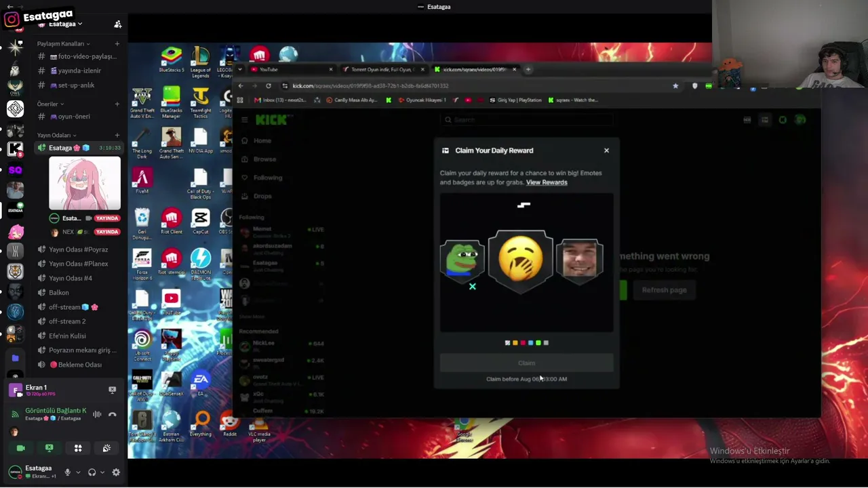Open the microphone input options arrow

tap(78, 472)
